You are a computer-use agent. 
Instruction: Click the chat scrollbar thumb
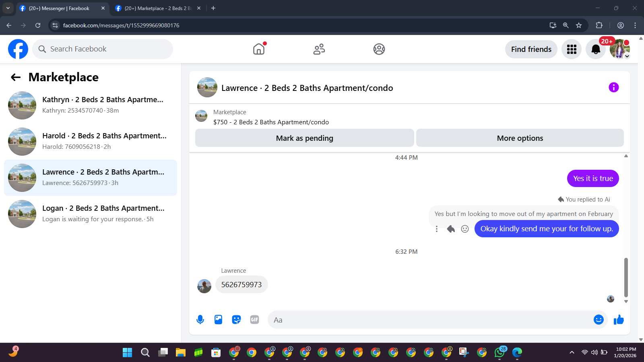pos(626,277)
